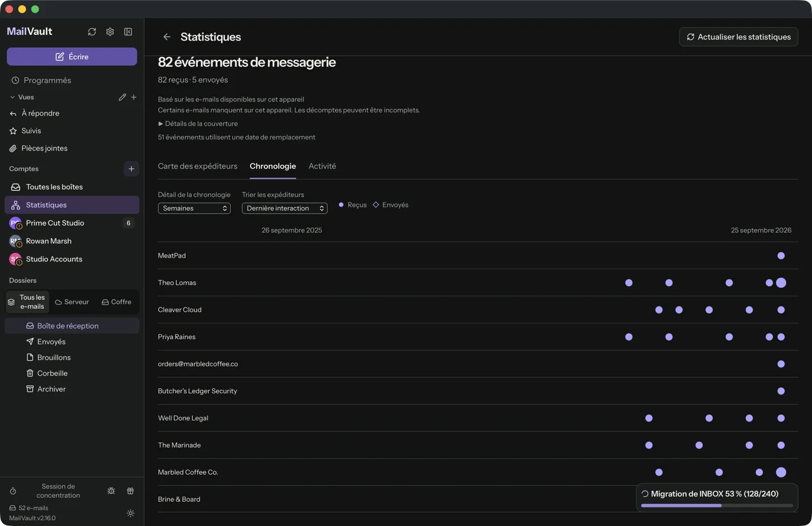The height and width of the screenshot is (526, 812).
Task: Click the migration spinner icon
Action: pos(645,494)
